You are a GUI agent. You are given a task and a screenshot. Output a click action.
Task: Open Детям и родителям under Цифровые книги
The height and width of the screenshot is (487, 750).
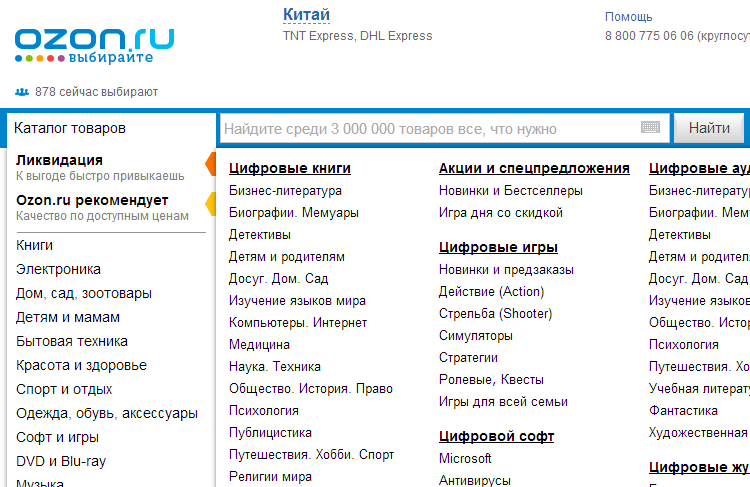point(287,256)
